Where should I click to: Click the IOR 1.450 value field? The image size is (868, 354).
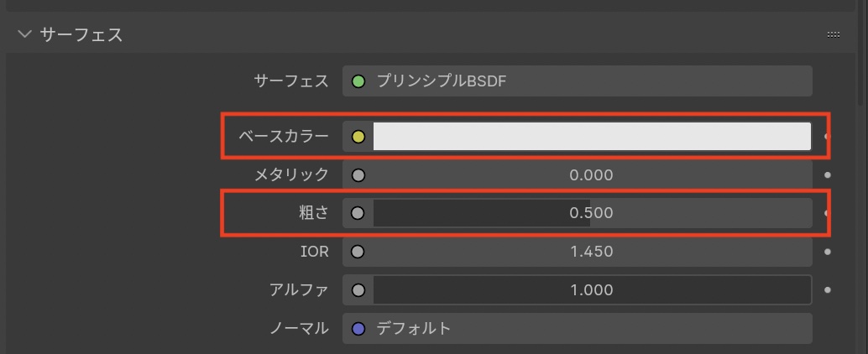(592, 252)
